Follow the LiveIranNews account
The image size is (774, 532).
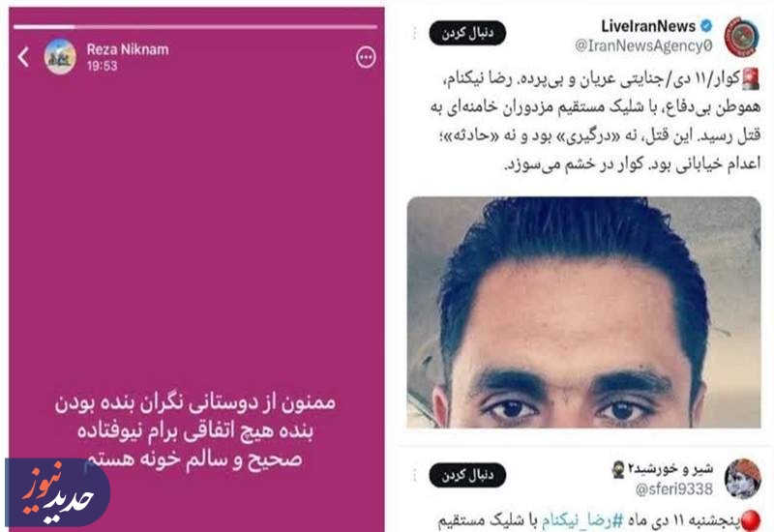pos(467,33)
